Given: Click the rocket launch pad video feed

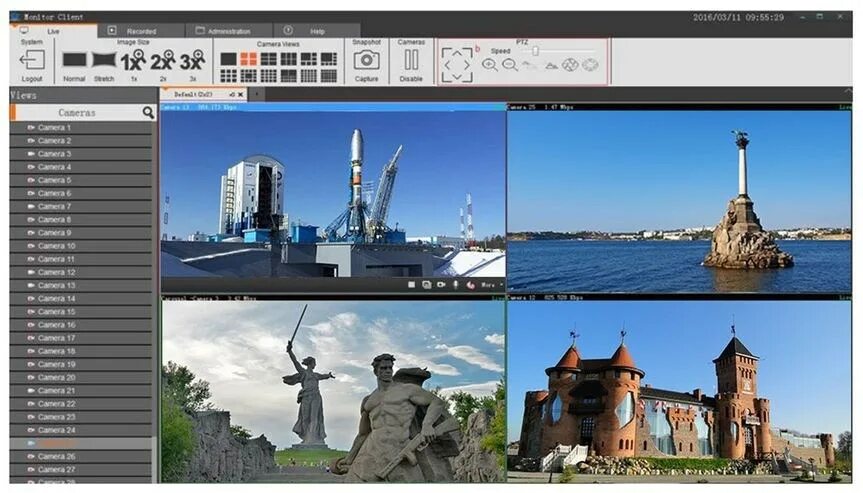Looking at the screenshot, I should tap(333, 194).
